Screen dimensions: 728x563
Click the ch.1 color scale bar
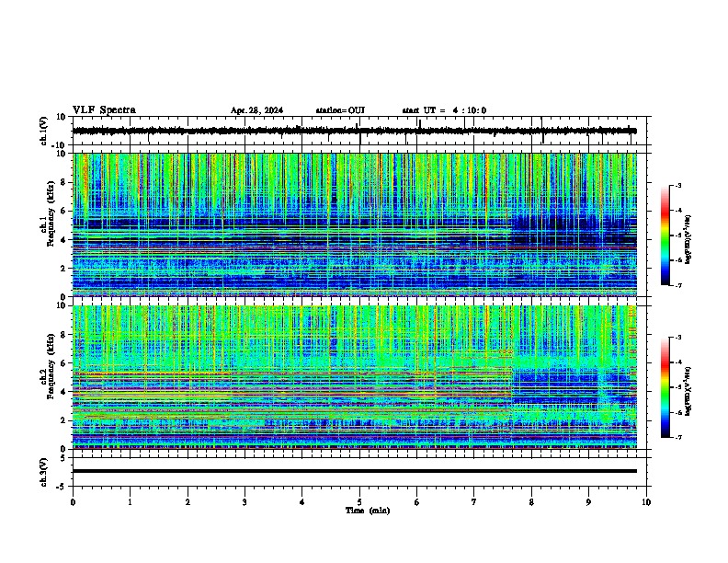pos(665,236)
